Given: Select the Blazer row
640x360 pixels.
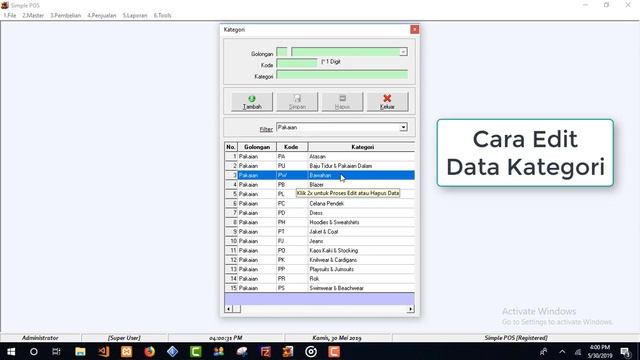Looking at the screenshot, I should (320, 184).
